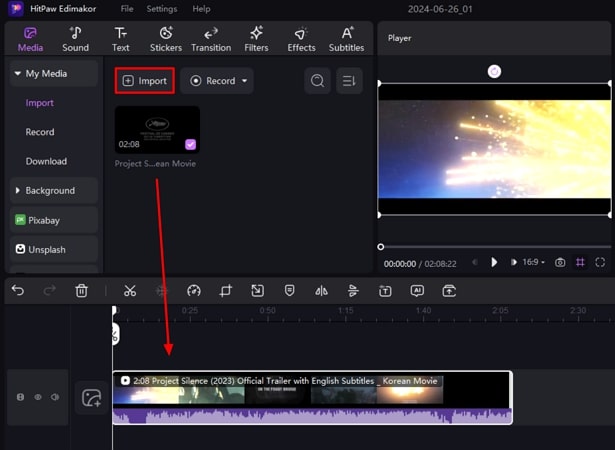Click the player progress slider handle
The width and height of the screenshot is (615, 450).
coord(380,247)
